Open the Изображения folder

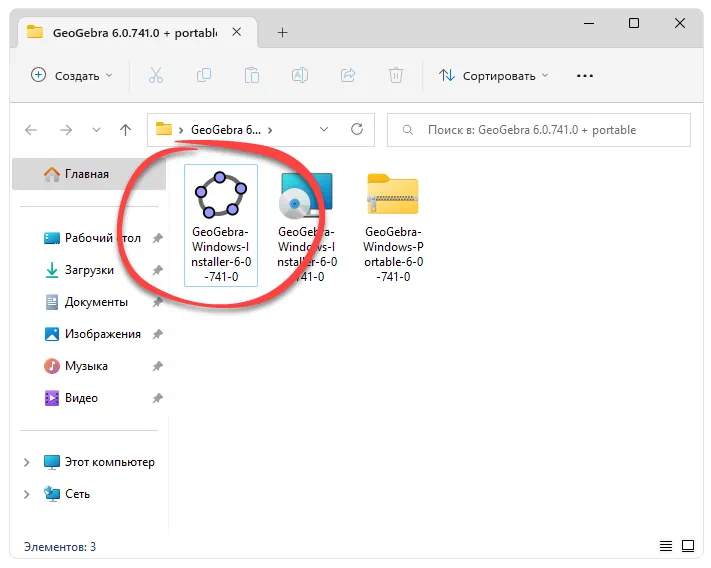click(93, 334)
